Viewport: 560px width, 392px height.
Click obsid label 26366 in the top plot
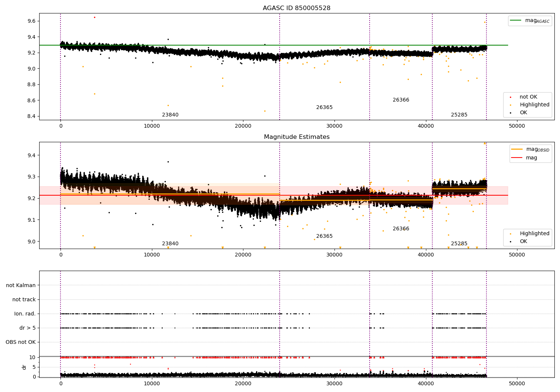[x=401, y=100]
